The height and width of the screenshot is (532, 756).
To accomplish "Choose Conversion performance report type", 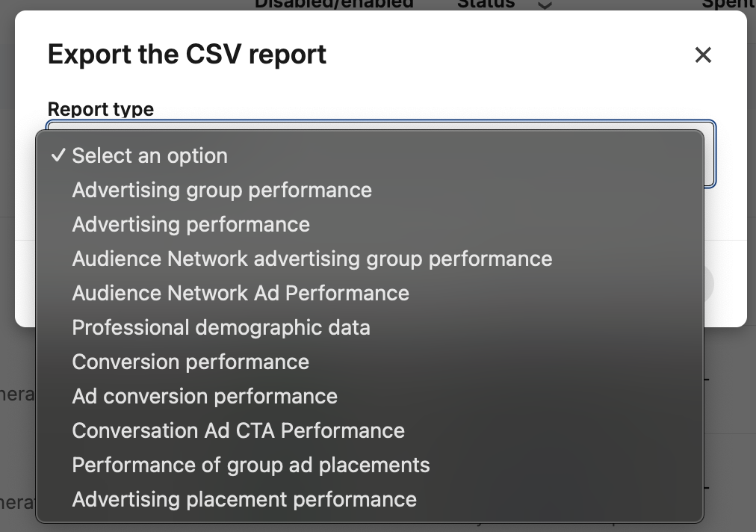I will [x=190, y=362].
